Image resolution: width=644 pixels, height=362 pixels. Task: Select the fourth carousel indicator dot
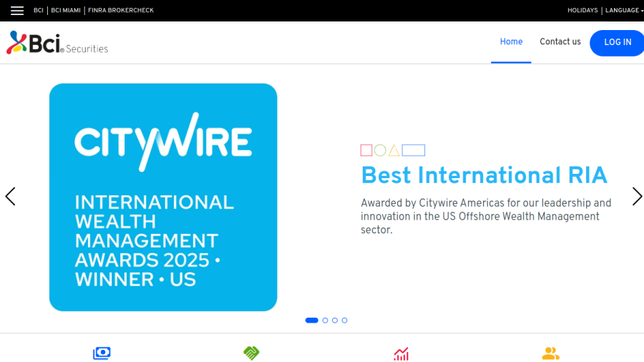(345, 321)
